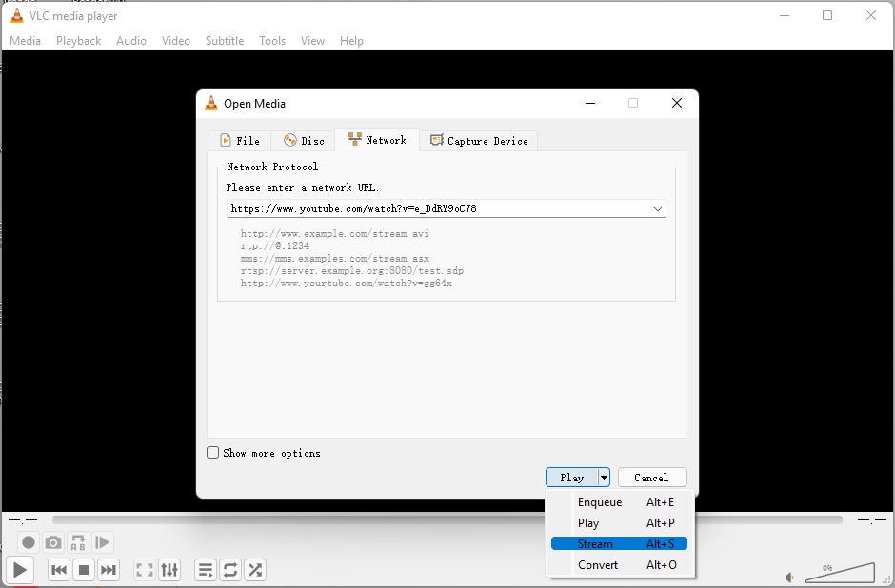
Task: Select Stream from the dropdown menu
Action: coord(619,544)
